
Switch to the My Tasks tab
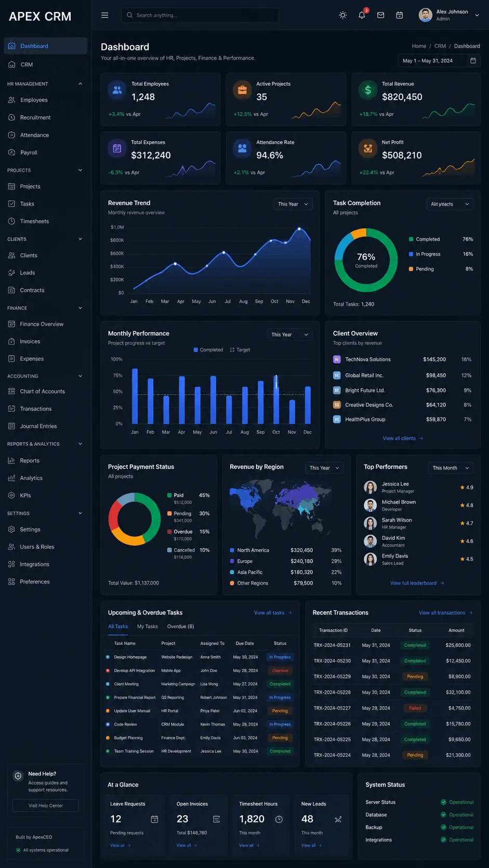click(x=147, y=627)
